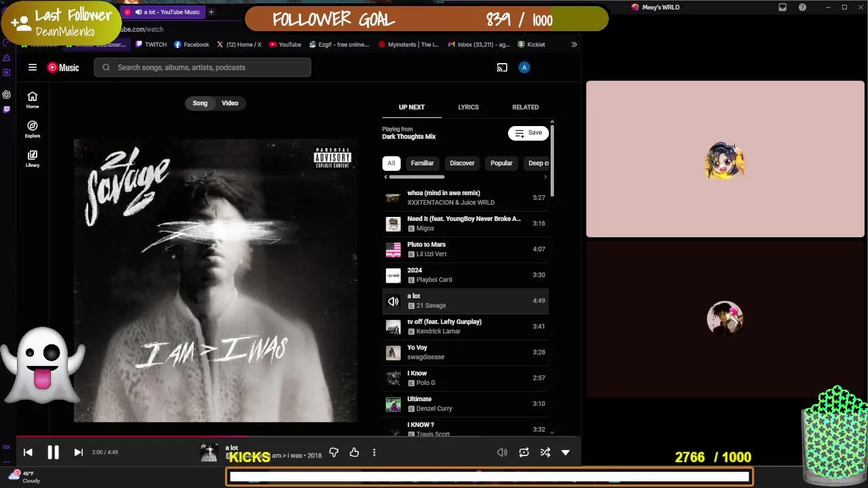This screenshot has width=868, height=488.
Task: Click the Pluto to Mars album thumbnail
Action: point(393,249)
